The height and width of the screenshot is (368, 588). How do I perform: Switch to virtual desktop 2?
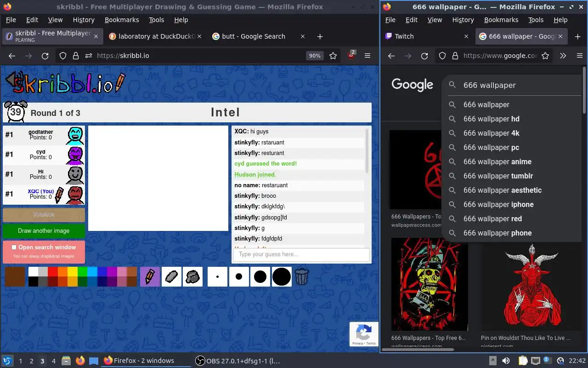pyautogui.click(x=31, y=361)
